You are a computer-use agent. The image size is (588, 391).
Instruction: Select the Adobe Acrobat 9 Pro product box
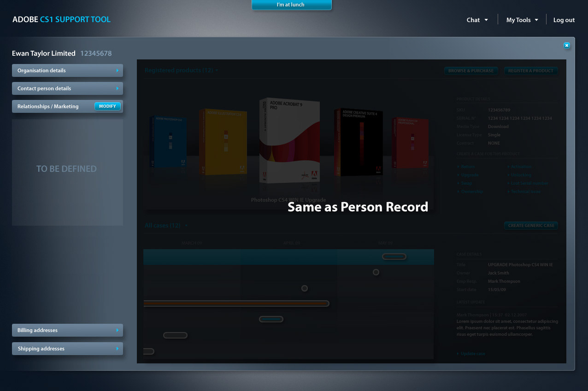tap(289, 140)
